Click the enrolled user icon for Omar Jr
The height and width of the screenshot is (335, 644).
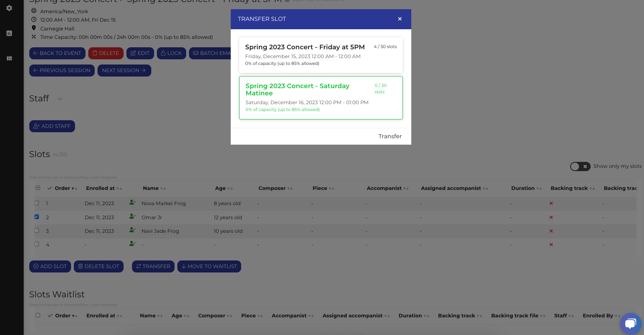(132, 216)
